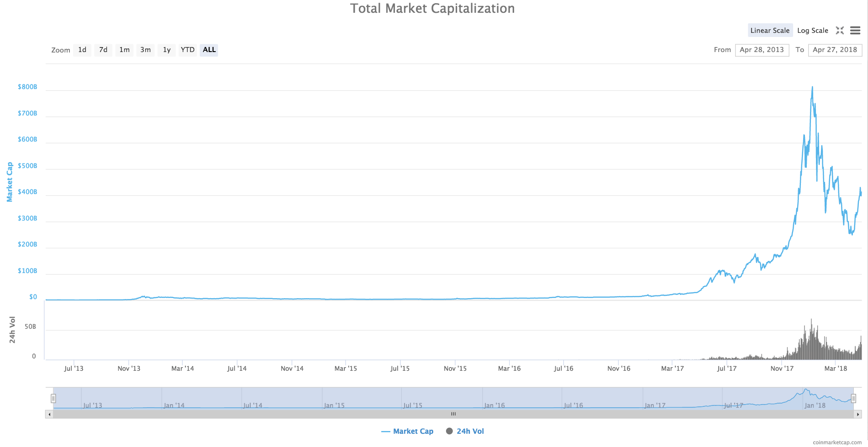Screen dimensions: 868x447
Task: Zoom to the 1y view
Action: tap(166, 50)
